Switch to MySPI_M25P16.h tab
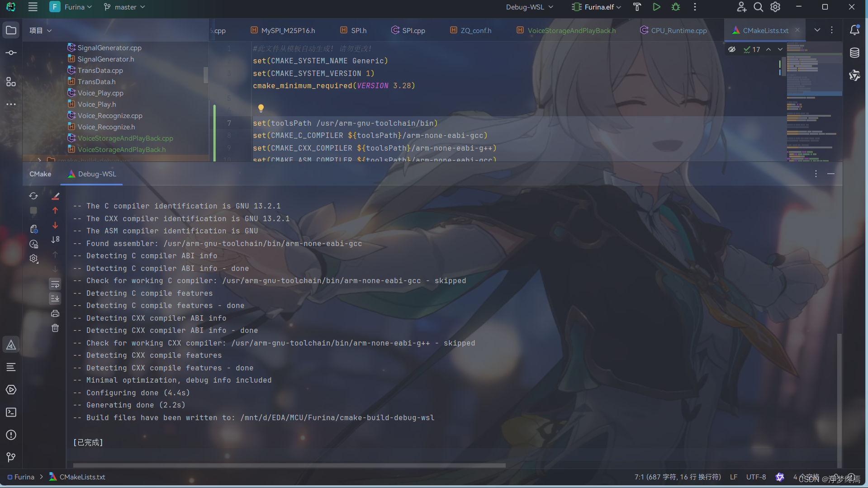 (283, 30)
